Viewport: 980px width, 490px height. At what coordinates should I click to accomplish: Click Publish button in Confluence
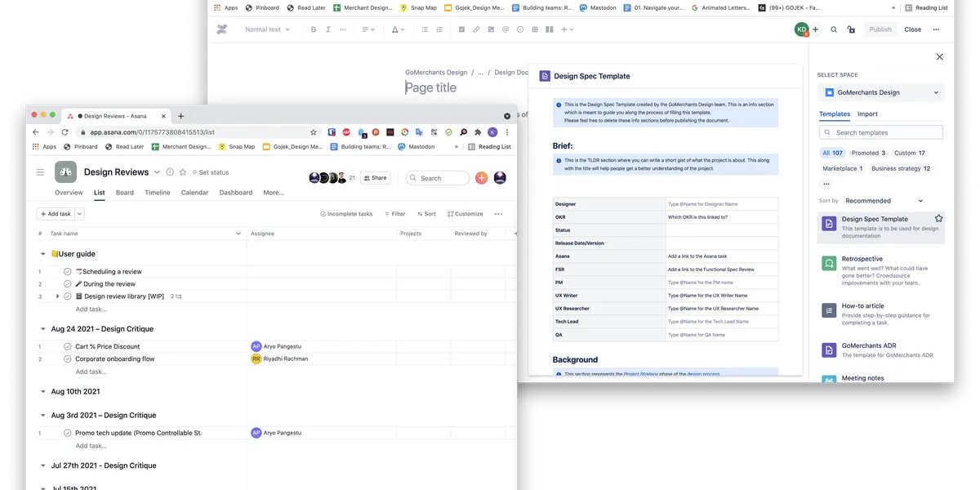(x=880, y=29)
